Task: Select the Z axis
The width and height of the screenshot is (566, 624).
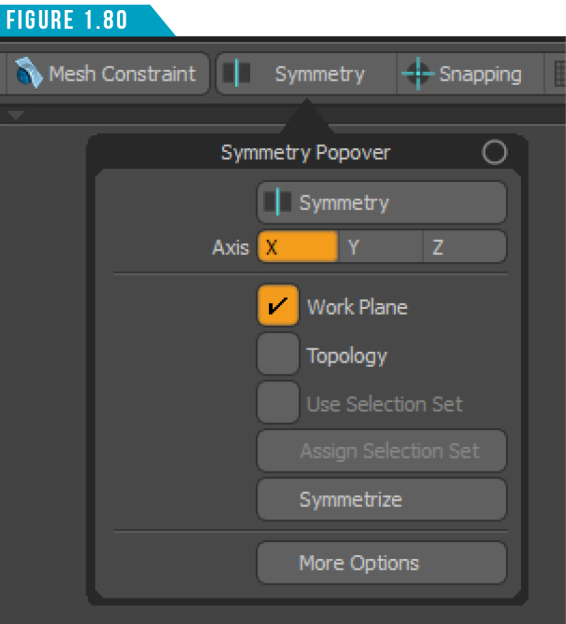Action: (x=465, y=247)
